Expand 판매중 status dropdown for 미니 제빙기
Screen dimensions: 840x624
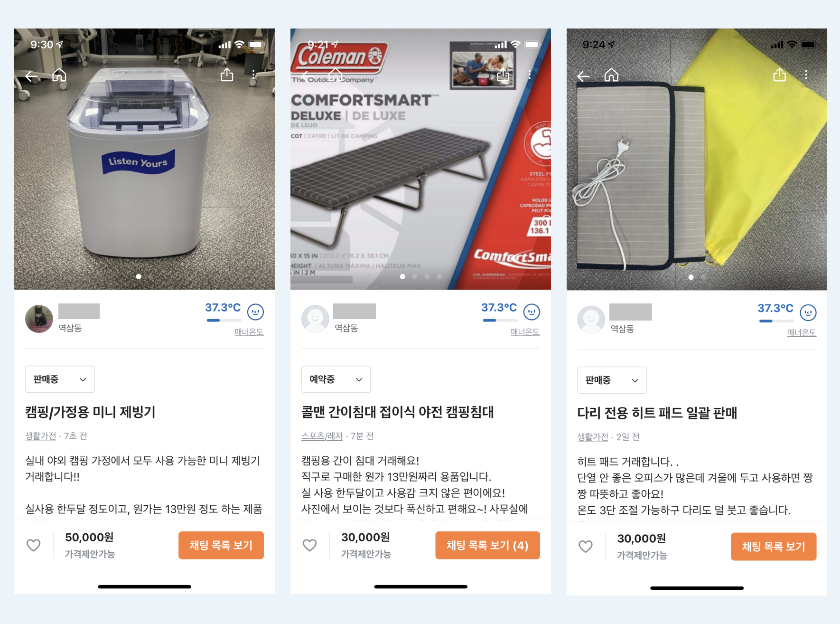coord(60,379)
